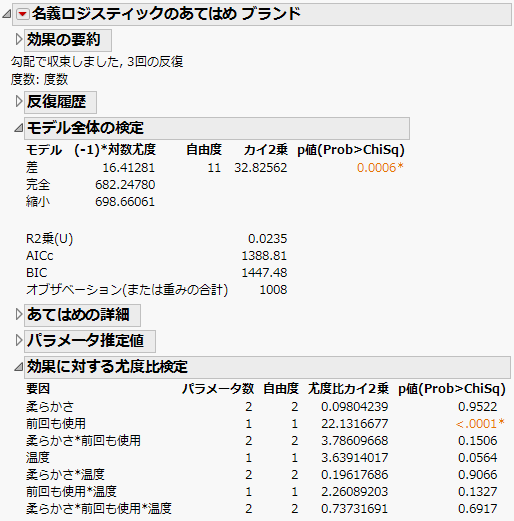Select the observation count 1008
Screen dimensions: 514x521
coord(273,290)
